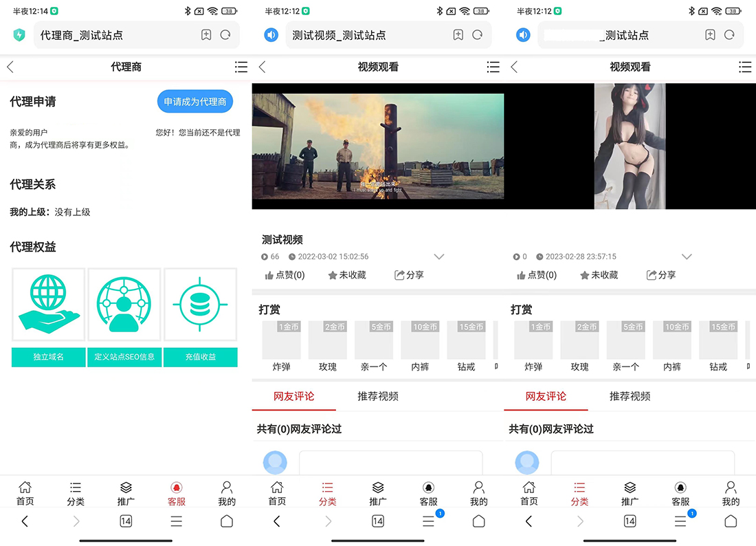Add bookmark icon in 测试视频 address bar
This screenshot has height=546, width=756.
pyautogui.click(x=458, y=35)
